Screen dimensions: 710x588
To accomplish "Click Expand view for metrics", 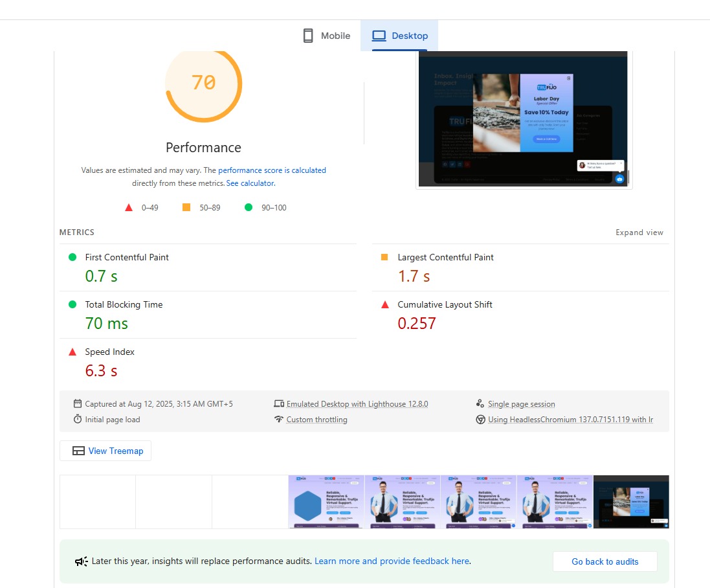I will (x=639, y=232).
